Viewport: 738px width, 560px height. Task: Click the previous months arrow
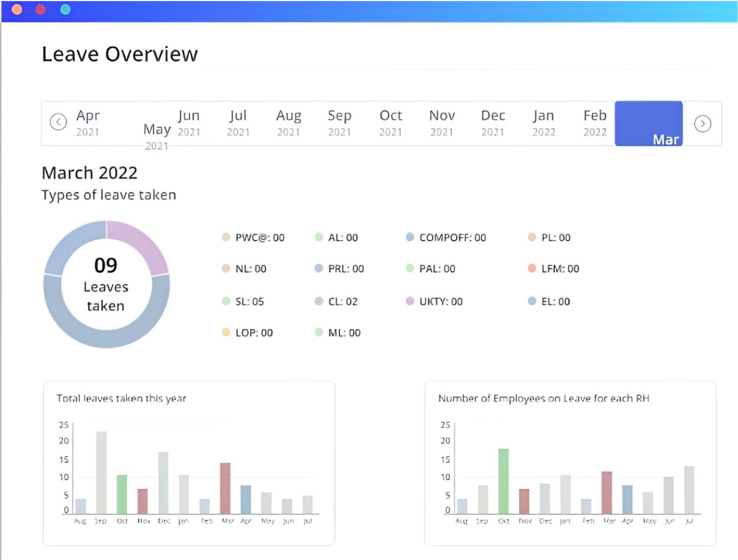point(59,122)
